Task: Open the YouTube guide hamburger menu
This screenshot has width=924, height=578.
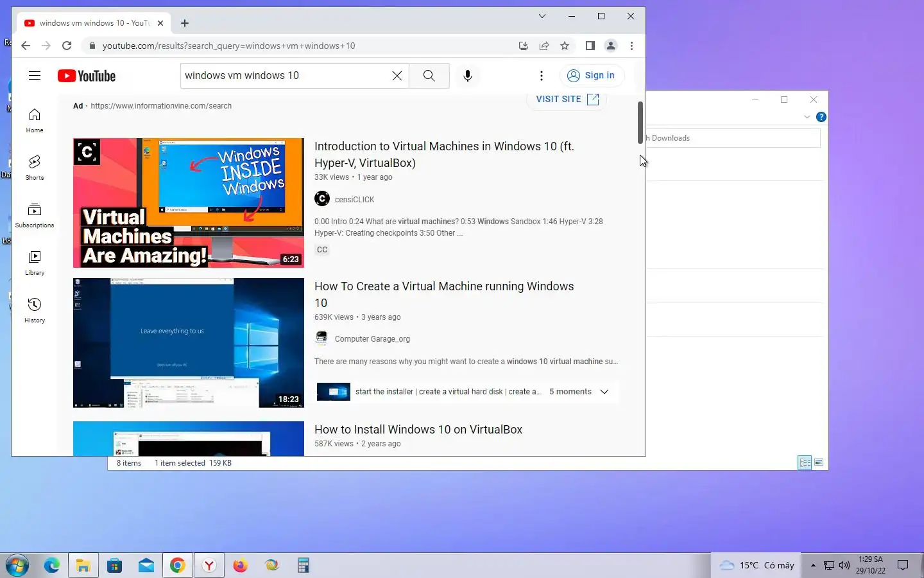Action: coord(35,76)
